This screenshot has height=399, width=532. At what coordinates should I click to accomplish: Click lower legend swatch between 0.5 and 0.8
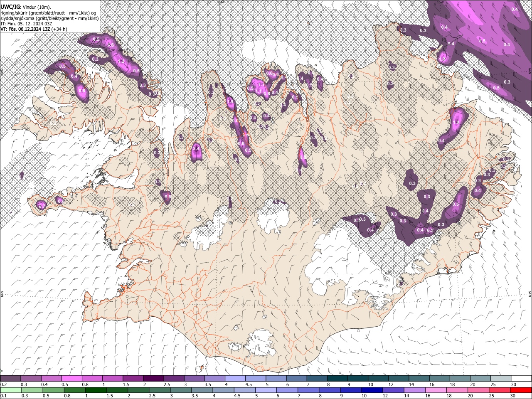pos(54,390)
